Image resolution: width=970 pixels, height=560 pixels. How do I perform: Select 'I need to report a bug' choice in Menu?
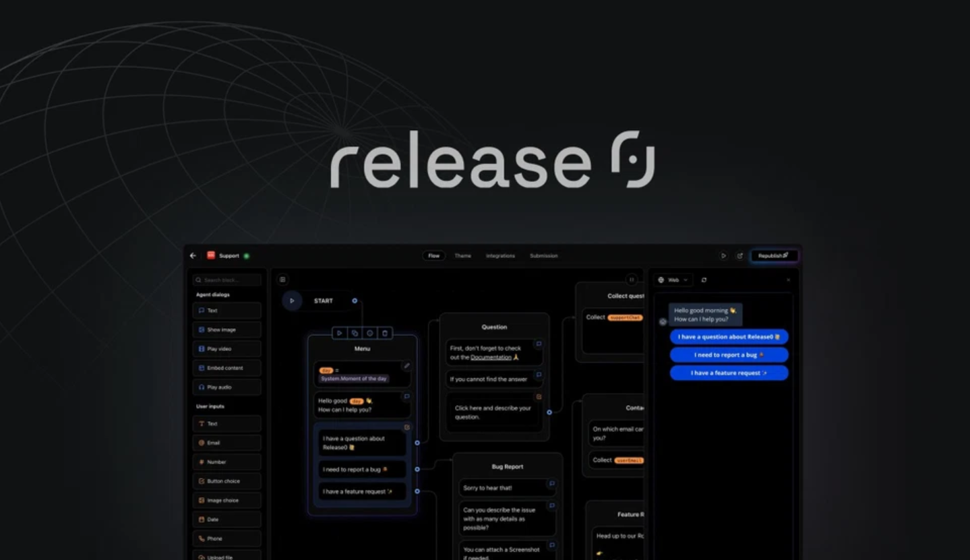(x=362, y=470)
